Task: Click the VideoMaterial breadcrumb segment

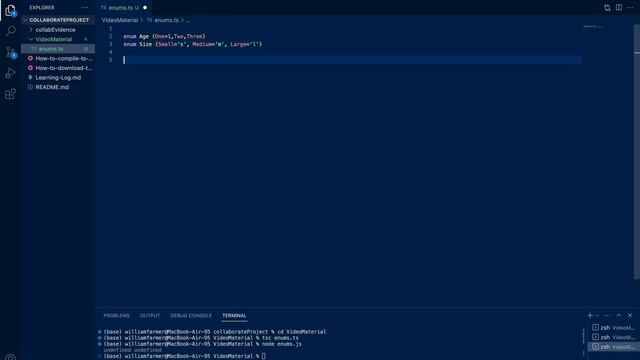Action: 120,20
